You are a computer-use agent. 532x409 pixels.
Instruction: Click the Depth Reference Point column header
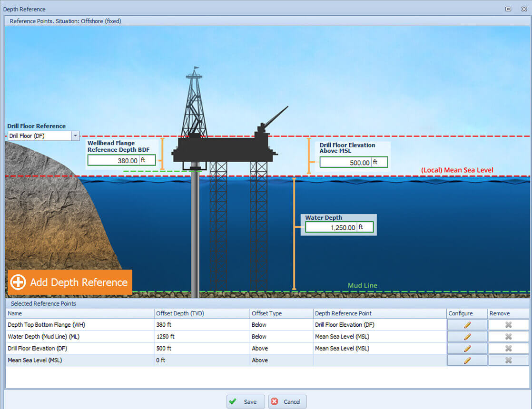[379, 313]
